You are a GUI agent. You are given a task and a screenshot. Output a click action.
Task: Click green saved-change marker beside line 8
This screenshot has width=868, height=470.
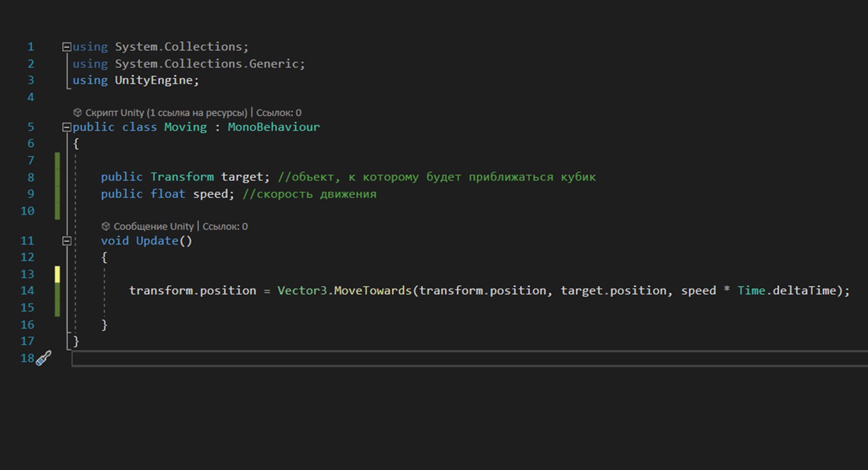click(x=57, y=178)
